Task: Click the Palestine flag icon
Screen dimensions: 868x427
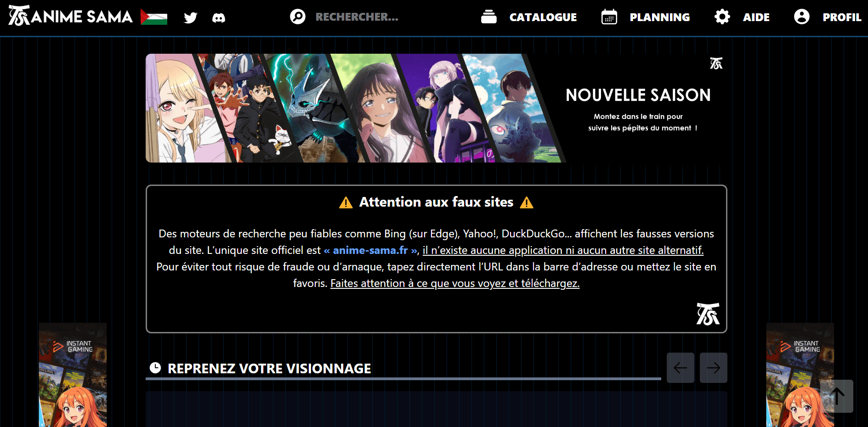Action: tap(154, 17)
